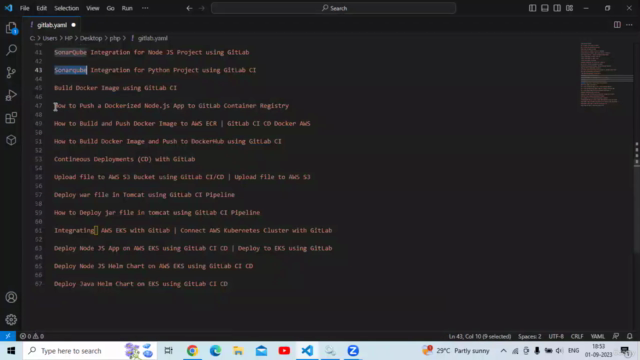640x360 pixels.
Task: Open the Run menu
Action: (127, 8)
